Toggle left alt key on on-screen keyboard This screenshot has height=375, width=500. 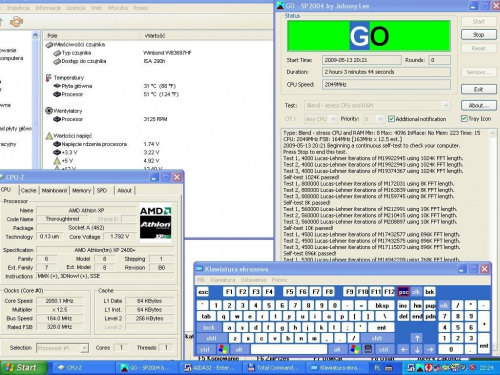pos(239,349)
